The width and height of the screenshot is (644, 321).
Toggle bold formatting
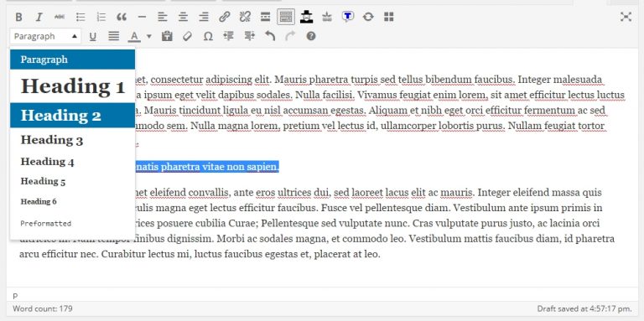click(x=18, y=17)
